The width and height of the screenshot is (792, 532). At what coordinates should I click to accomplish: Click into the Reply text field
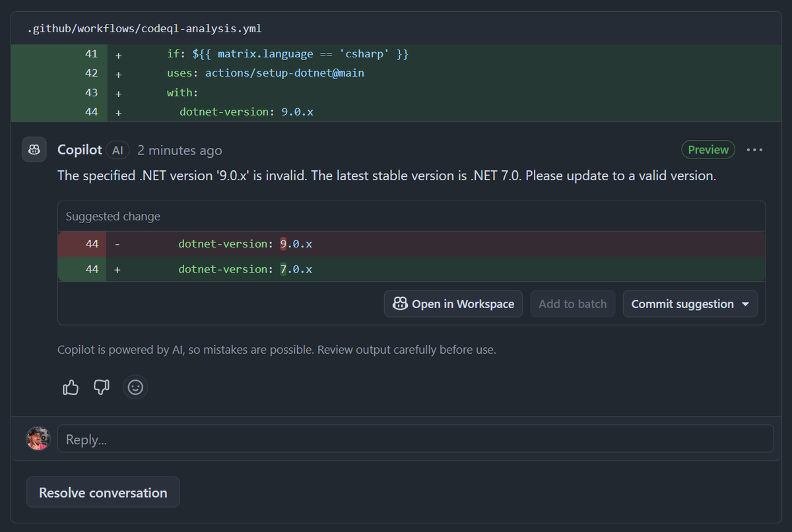[x=415, y=438]
